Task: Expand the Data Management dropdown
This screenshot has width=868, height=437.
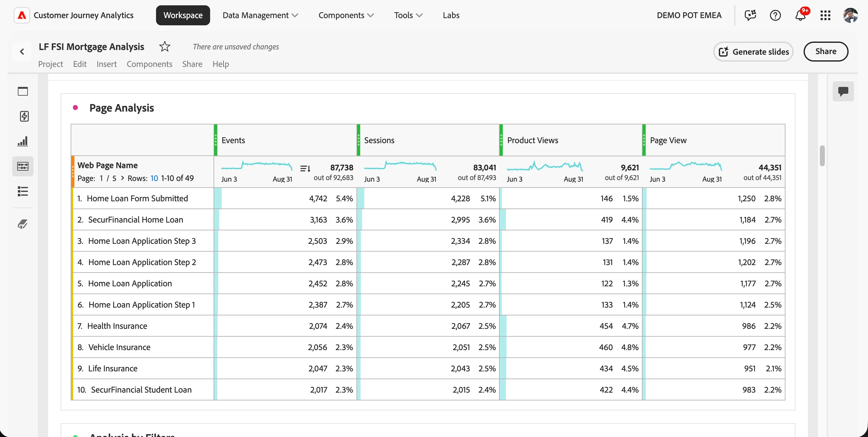Action: [x=260, y=15]
